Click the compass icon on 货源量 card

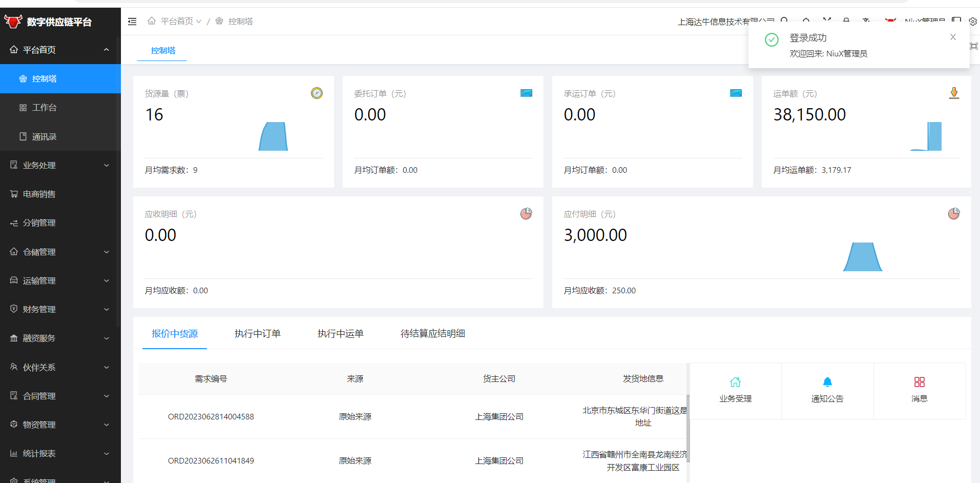[317, 93]
